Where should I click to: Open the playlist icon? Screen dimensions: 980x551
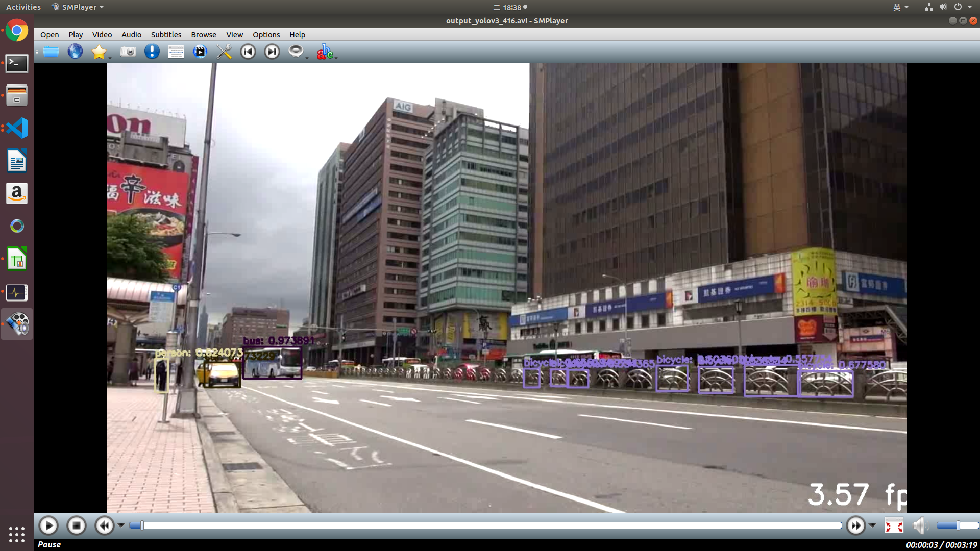coord(176,52)
